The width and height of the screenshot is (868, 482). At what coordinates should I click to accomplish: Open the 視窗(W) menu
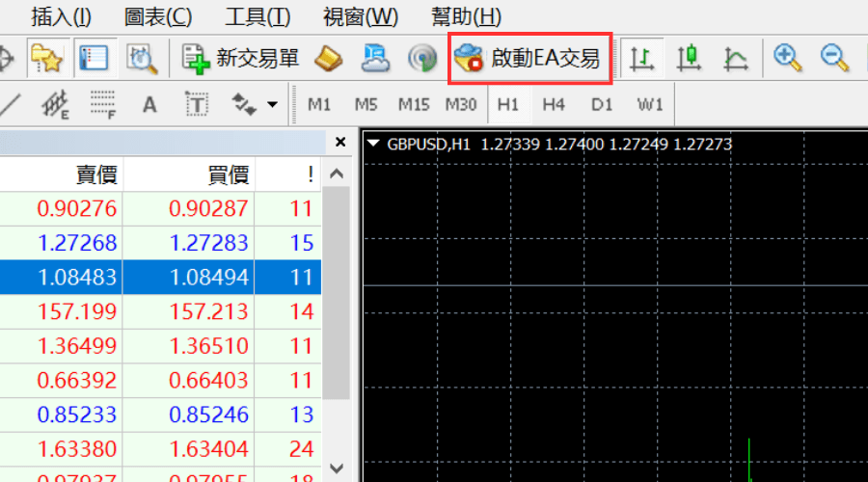pyautogui.click(x=361, y=17)
